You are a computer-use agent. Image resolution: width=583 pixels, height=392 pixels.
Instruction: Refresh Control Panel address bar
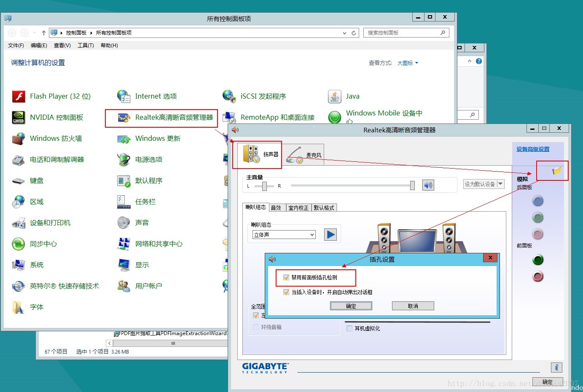pyautogui.click(x=354, y=33)
